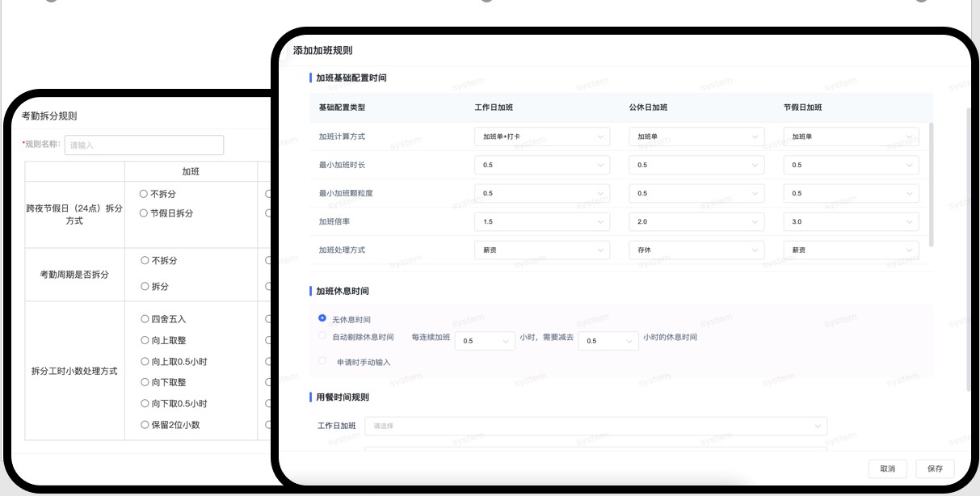Expand 工作日加班 最小加班时长 dropdown
This screenshot has width=980, height=496.
click(542, 165)
